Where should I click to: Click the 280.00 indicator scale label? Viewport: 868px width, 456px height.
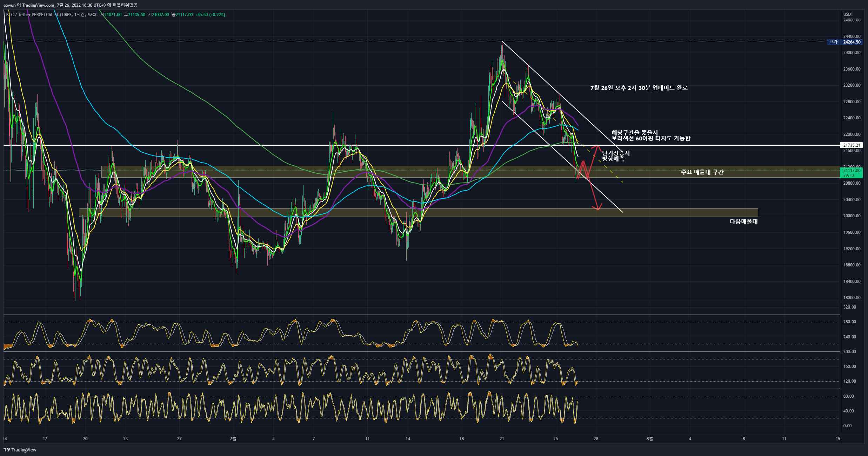tap(849, 322)
